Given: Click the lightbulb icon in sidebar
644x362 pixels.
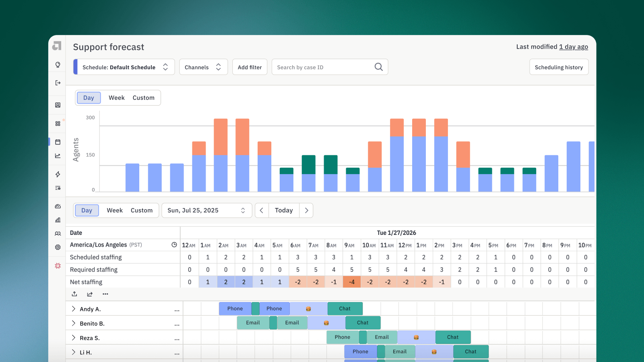Looking at the screenshot, I should [x=58, y=65].
